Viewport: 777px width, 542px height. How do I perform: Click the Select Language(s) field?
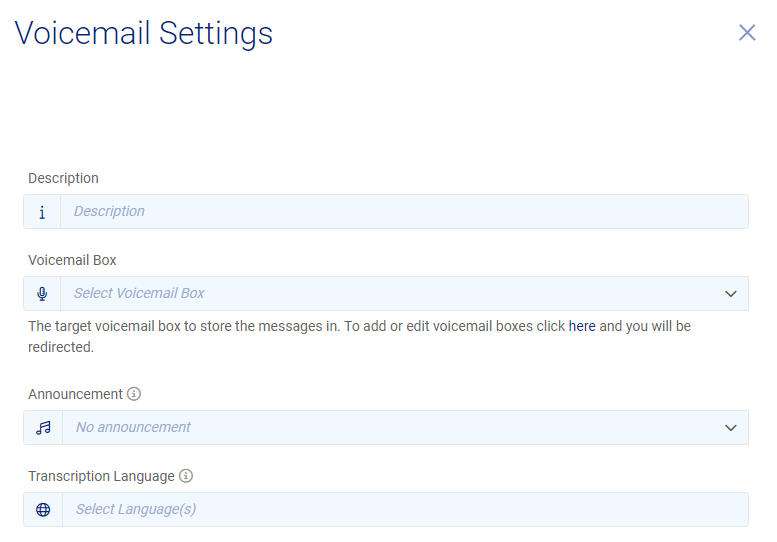coord(400,510)
